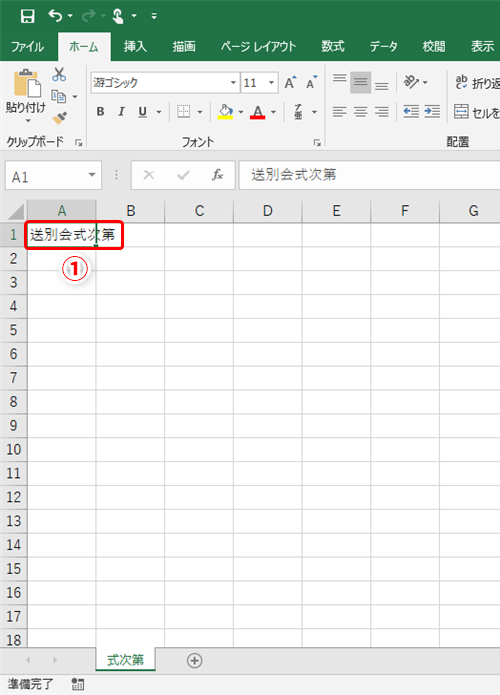
Task: Click the Borders icon
Action: (184, 112)
